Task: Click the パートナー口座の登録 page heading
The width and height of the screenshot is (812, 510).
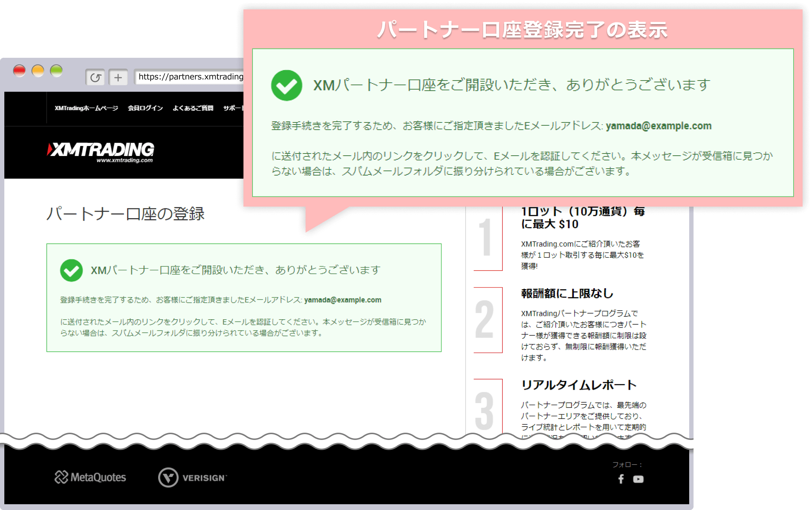Action: point(125,214)
